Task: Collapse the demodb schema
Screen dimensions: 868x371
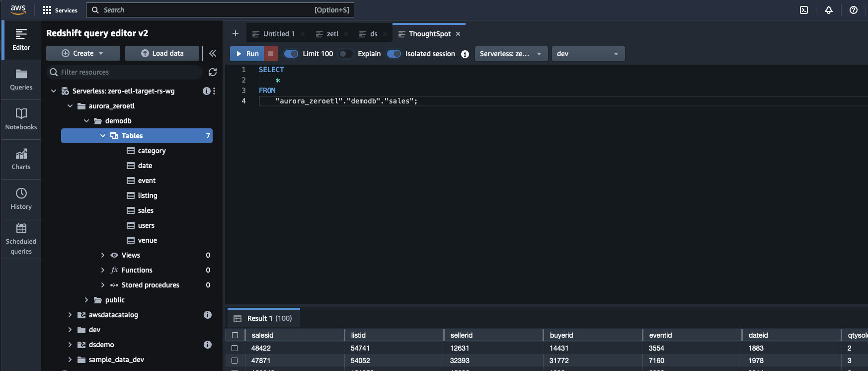Action: coord(86,121)
